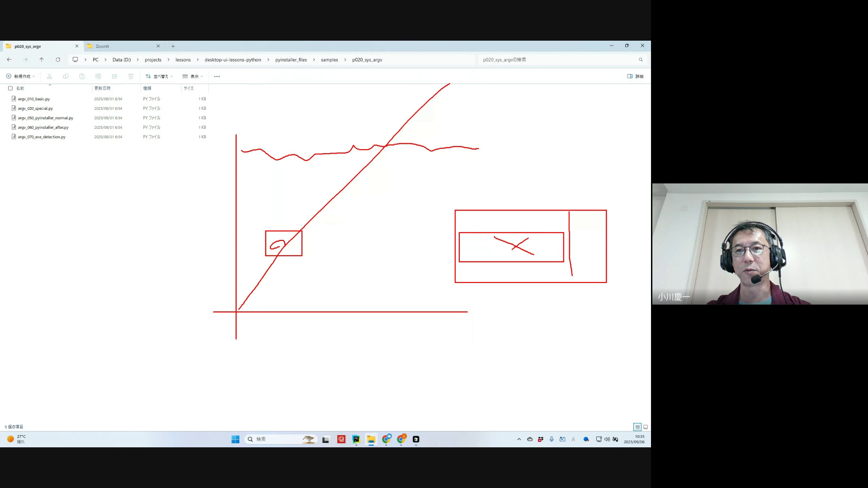The height and width of the screenshot is (488, 868).
Task: Toggle the select all checkbox in header
Action: tap(10, 88)
